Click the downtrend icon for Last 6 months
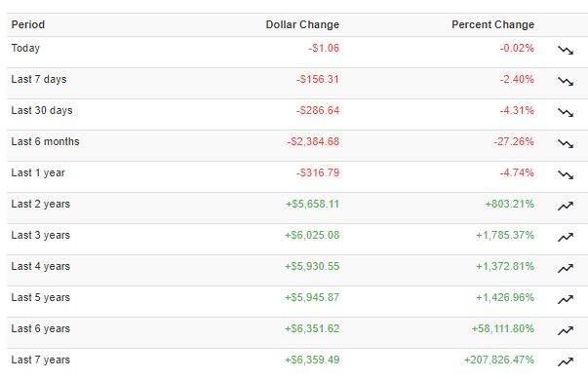This screenshot has height=379, width=588. (x=566, y=143)
